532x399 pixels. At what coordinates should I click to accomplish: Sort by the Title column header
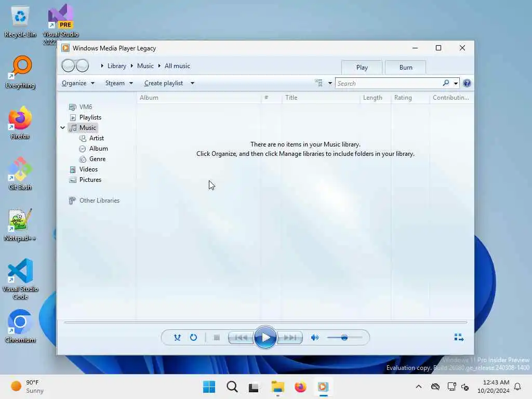pyautogui.click(x=321, y=98)
